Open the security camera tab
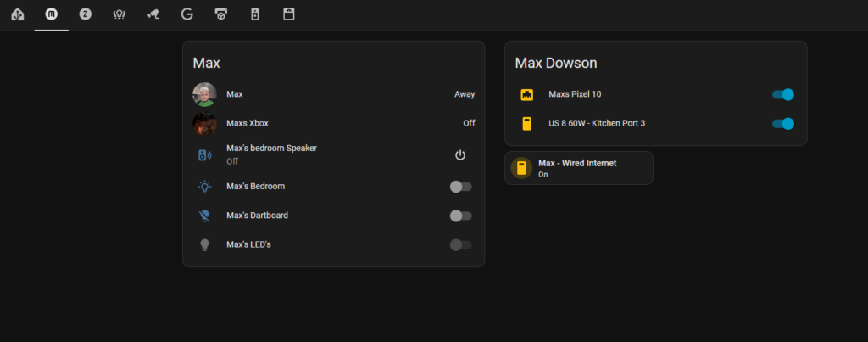This screenshot has width=868, height=342. click(x=153, y=14)
